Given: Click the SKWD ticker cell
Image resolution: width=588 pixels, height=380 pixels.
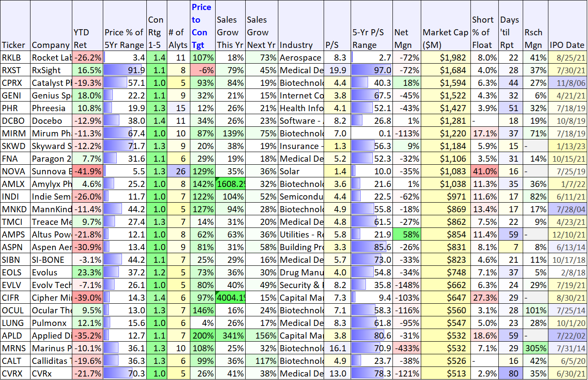Looking at the screenshot, I should tap(15, 146).
